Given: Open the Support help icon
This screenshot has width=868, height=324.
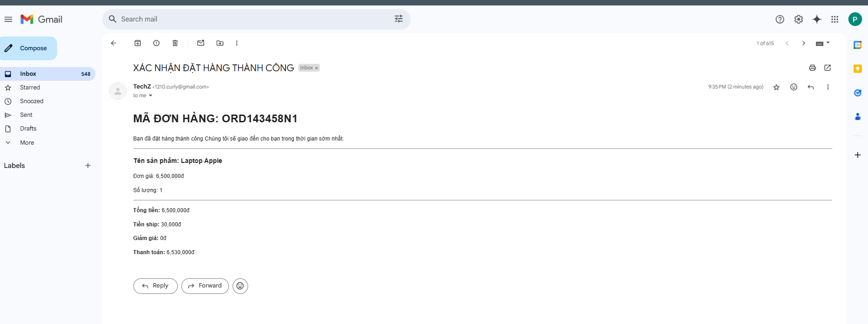Looking at the screenshot, I should tap(780, 19).
